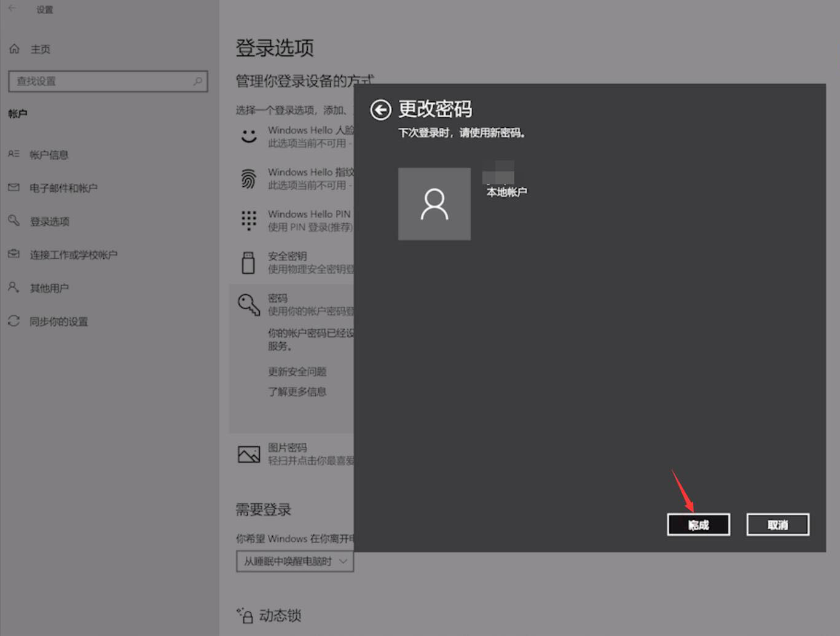This screenshot has width=840, height=636.
Task: Open 同步你的设置 in sidebar
Action: [59, 321]
